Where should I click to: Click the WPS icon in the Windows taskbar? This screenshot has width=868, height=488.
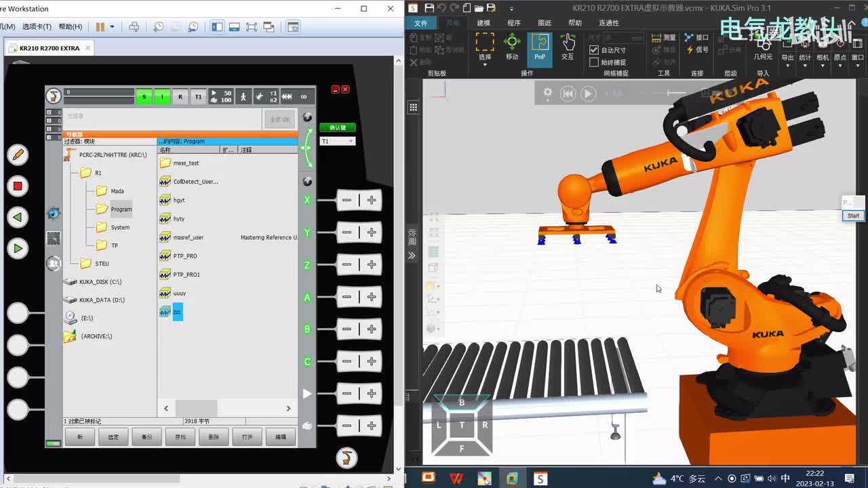pos(456,478)
